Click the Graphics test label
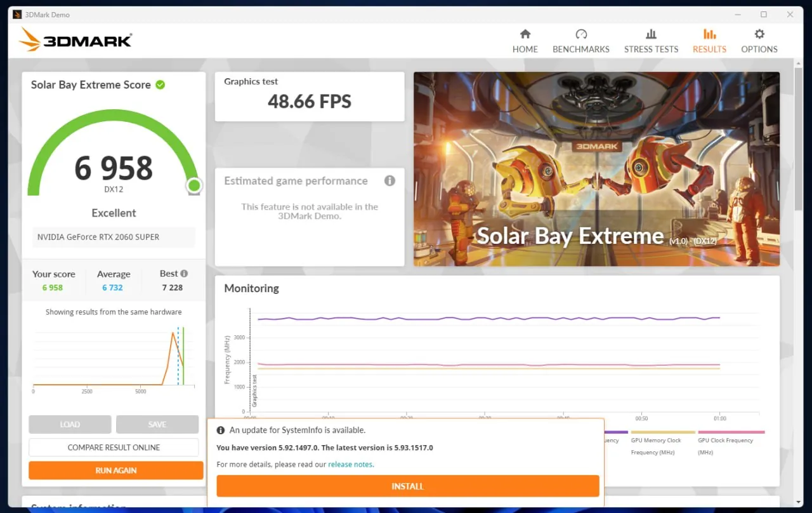812x513 pixels. pos(251,81)
